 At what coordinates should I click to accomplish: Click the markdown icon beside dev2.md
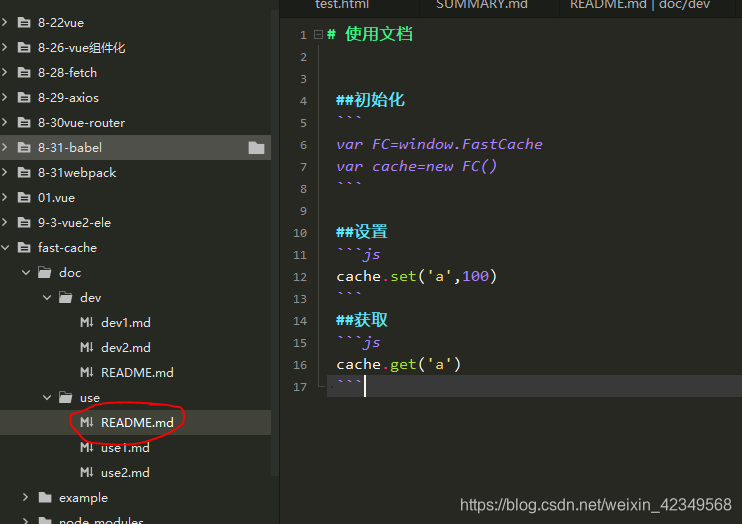click(x=87, y=347)
